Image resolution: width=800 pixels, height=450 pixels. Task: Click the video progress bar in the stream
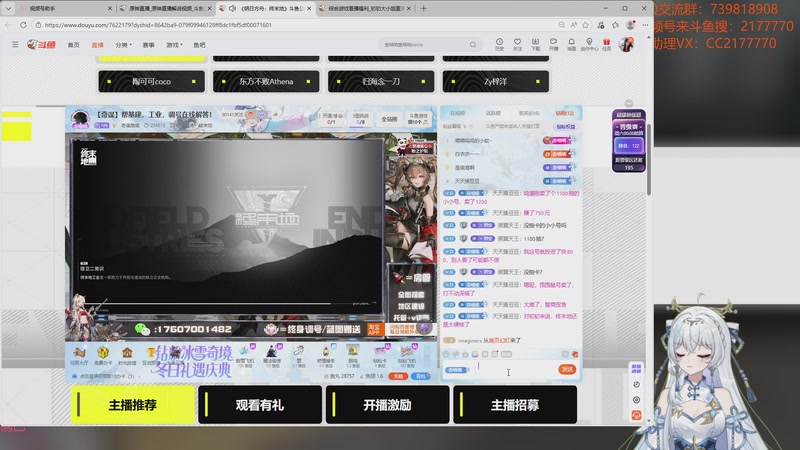[x=228, y=304]
